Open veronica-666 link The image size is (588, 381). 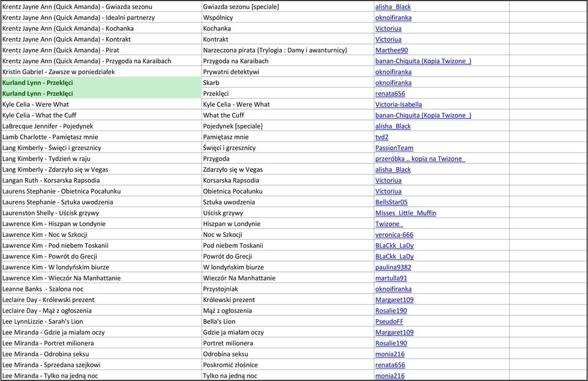[x=394, y=235]
